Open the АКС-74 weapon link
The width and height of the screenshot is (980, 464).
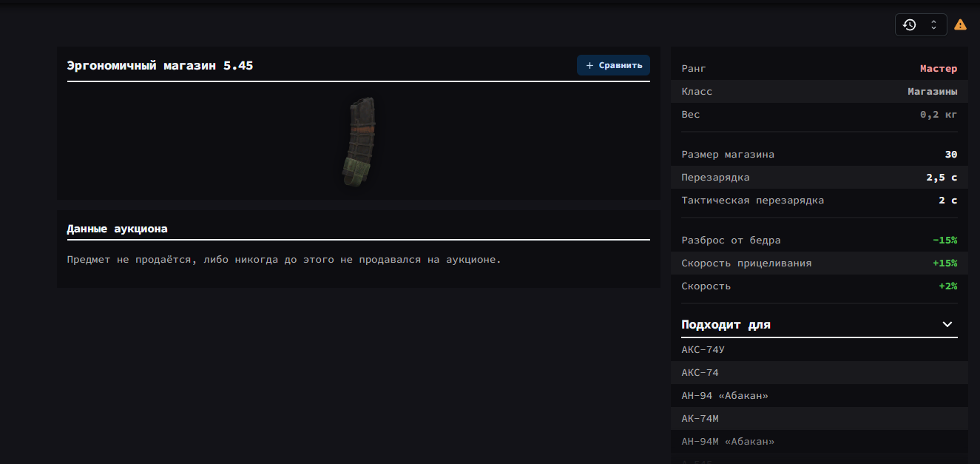click(700, 373)
